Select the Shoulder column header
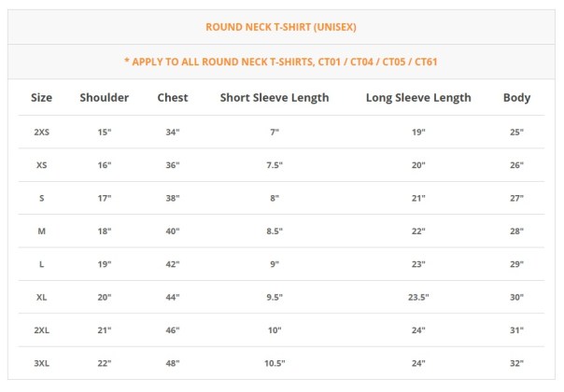 [105, 97]
